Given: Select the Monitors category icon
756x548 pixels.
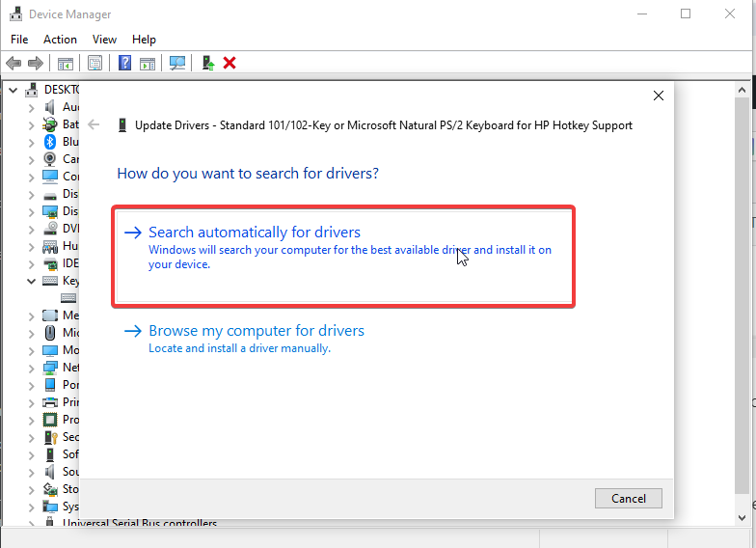Looking at the screenshot, I should pyautogui.click(x=50, y=350).
